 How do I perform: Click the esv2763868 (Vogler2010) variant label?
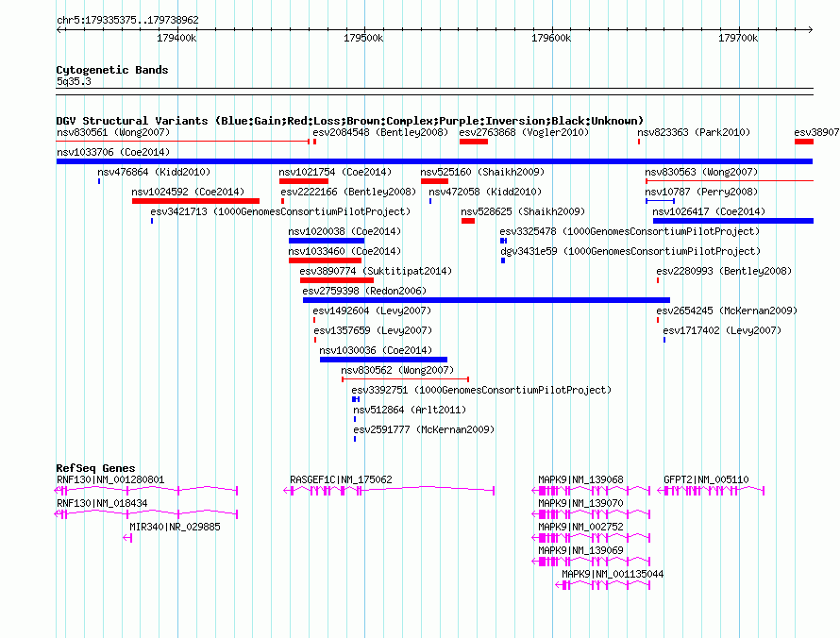(524, 132)
